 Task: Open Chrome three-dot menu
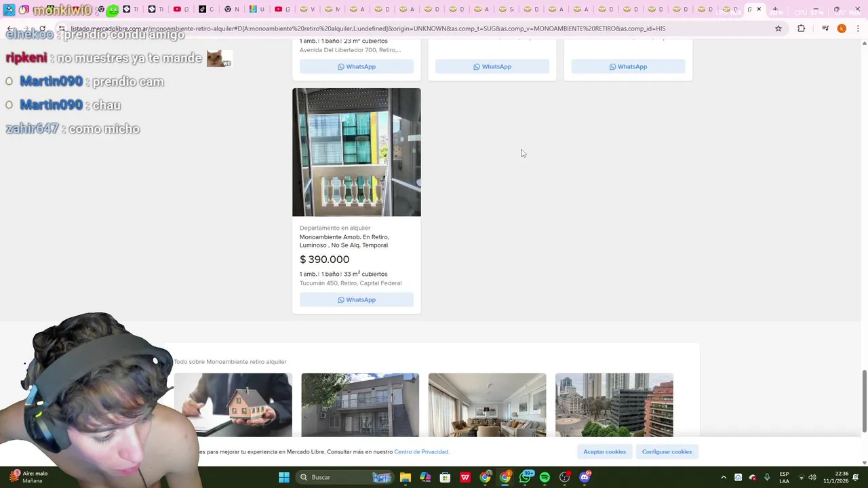859,28
